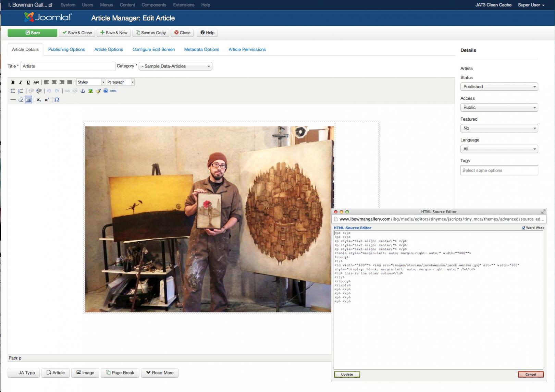This screenshot has height=392, width=555.
Task: Insert special character with the Omega icon
Action: (x=57, y=100)
